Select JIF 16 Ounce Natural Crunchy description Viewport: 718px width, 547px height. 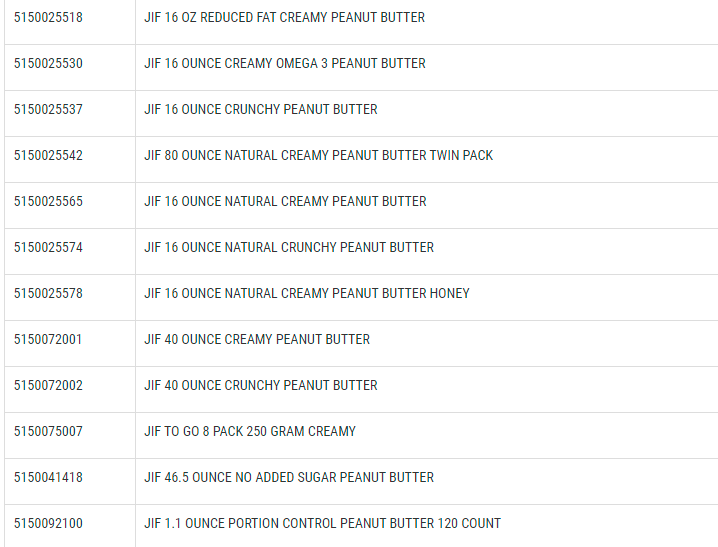click(289, 248)
